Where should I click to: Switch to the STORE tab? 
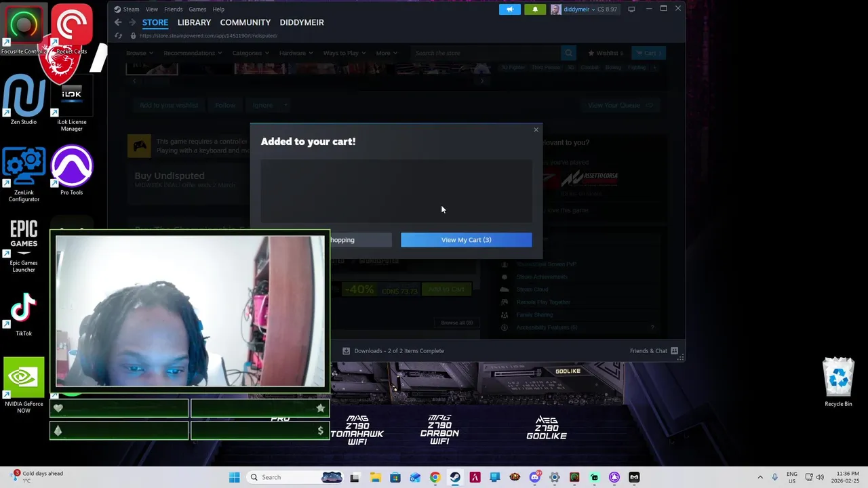point(155,22)
